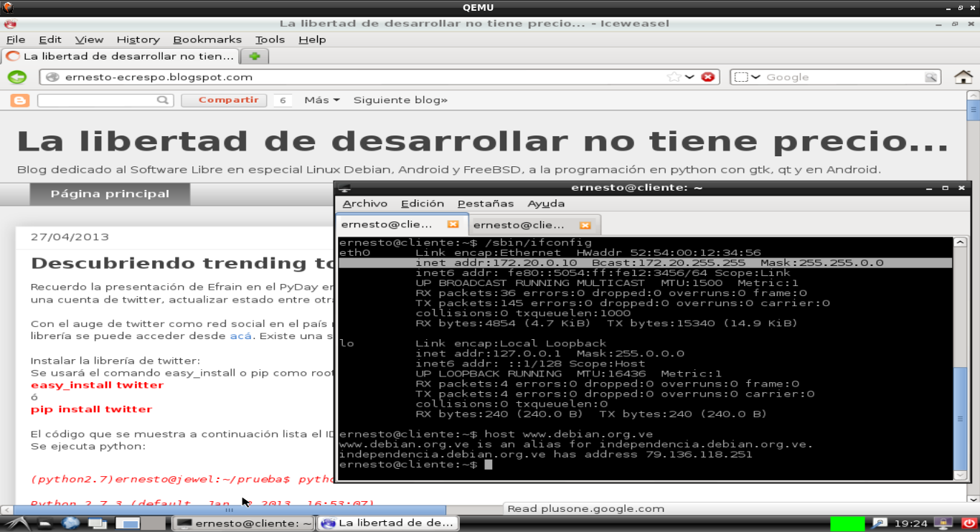Expand the Más dropdown in Blogger bar

tap(321, 100)
